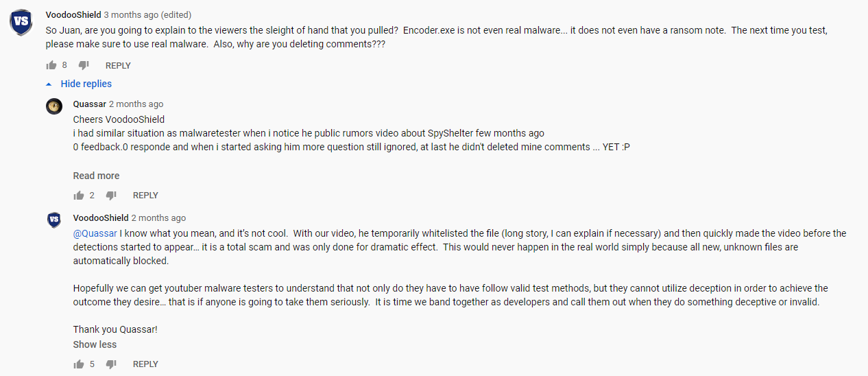Dislike Quassar's reply comment
The image size is (868, 376).
click(111, 196)
